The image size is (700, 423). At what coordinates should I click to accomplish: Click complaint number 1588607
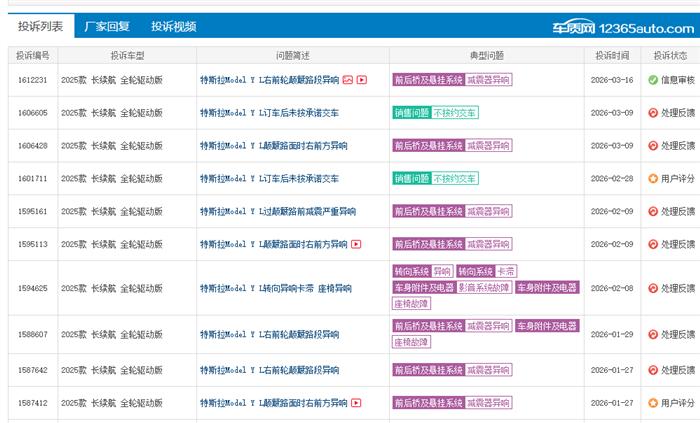click(32, 333)
